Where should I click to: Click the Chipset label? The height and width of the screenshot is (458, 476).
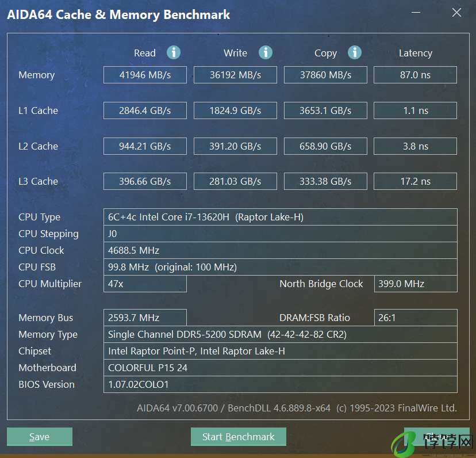coord(35,352)
